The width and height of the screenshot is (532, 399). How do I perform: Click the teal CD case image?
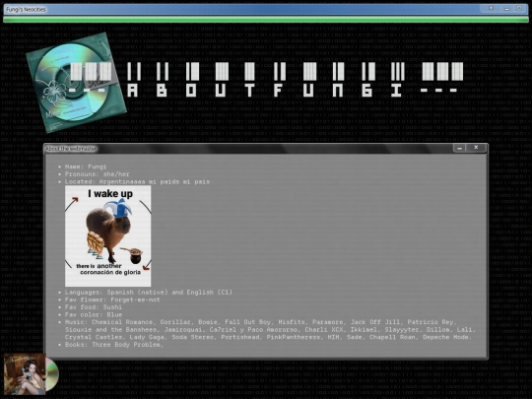(x=76, y=82)
